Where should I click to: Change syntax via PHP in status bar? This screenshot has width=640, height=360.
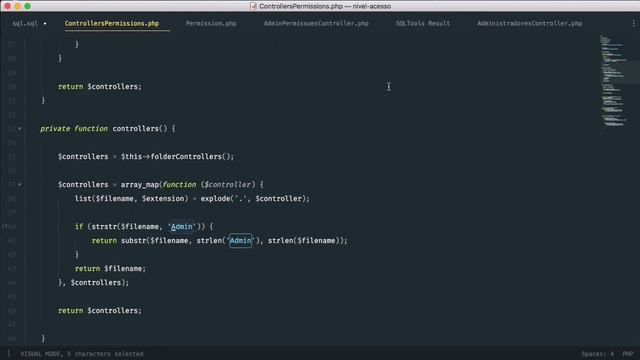coord(627,354)
